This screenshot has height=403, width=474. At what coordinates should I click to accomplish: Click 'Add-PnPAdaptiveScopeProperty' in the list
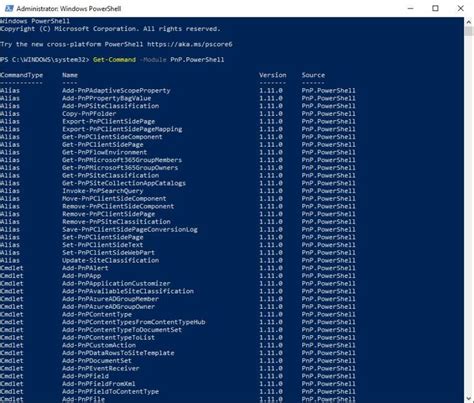point(116,90)
